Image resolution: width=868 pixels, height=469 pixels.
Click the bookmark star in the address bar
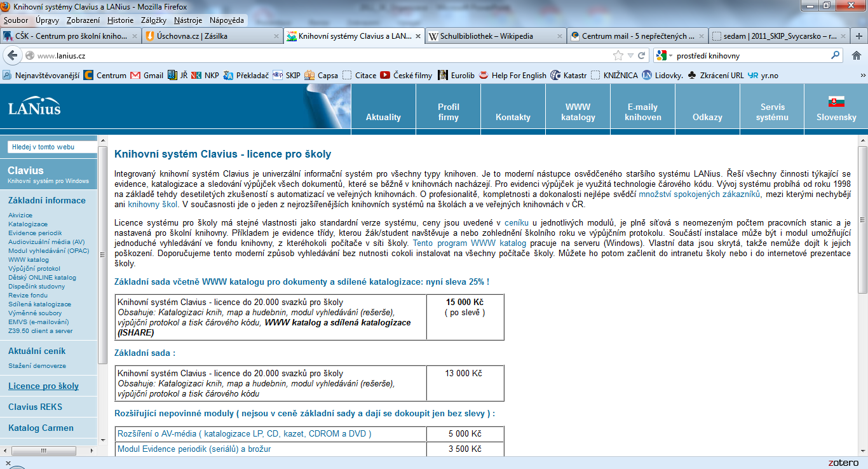tap(618, 55)
